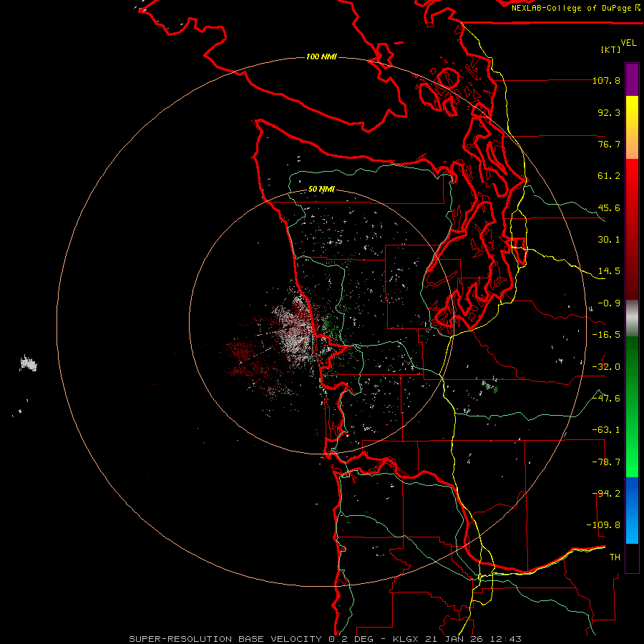This screenshot has height=644, width=644.
Task: Click the 50 NMI range ring label
Action: [x=321, y=190]
